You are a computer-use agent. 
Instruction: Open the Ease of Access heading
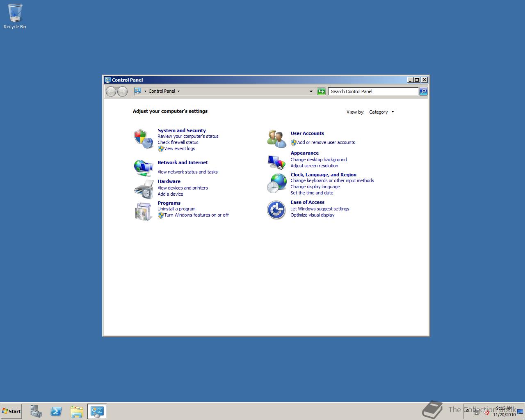pyautogui.click(x=308, y=202)
